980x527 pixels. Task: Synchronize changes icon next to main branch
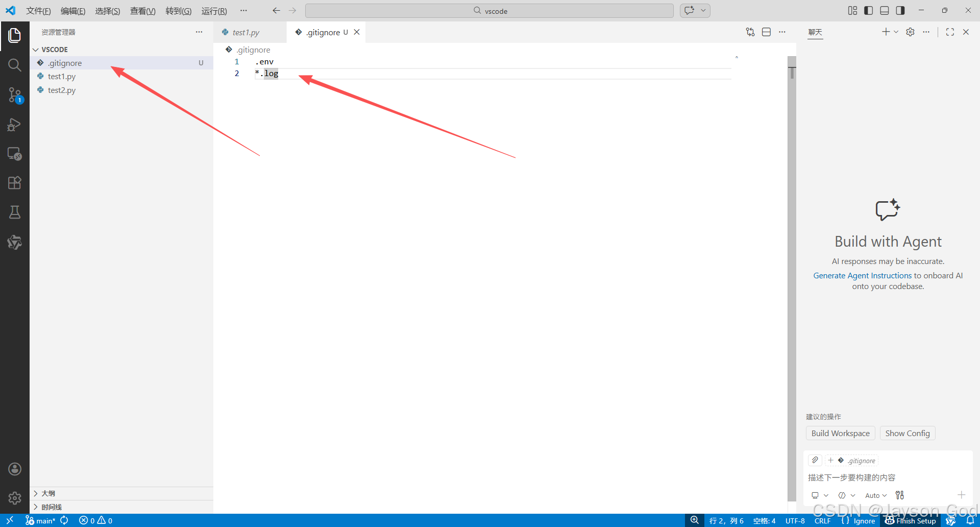click(64, 520)
